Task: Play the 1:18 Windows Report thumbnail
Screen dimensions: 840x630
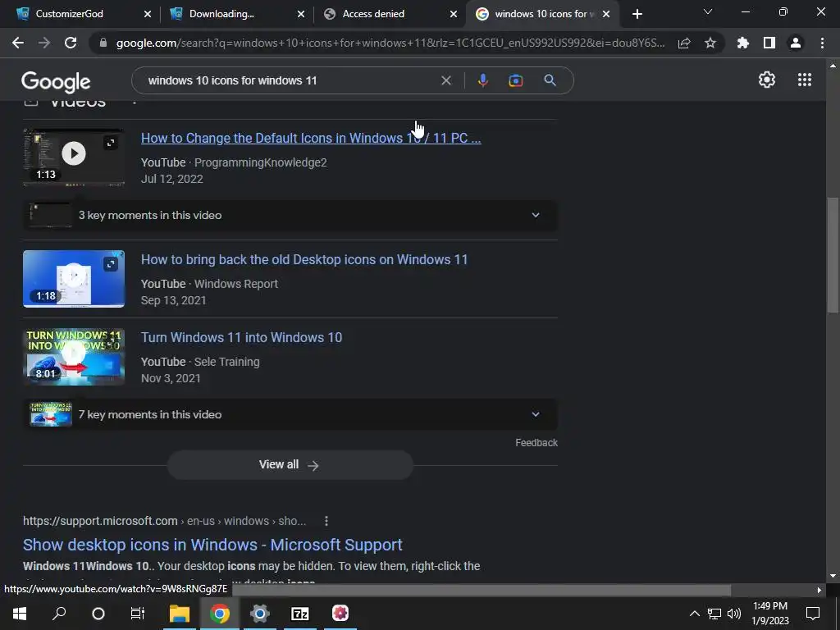Action: click(73, 276)
